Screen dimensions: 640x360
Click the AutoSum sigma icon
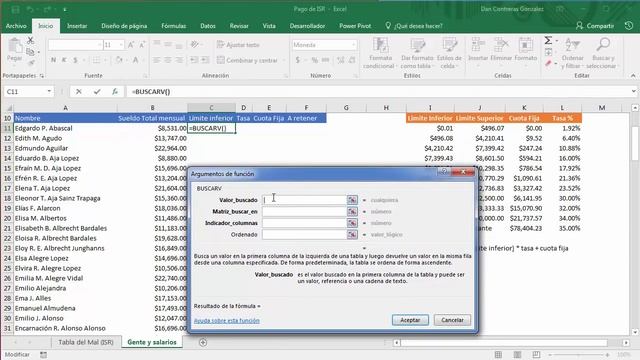point(548,40)
